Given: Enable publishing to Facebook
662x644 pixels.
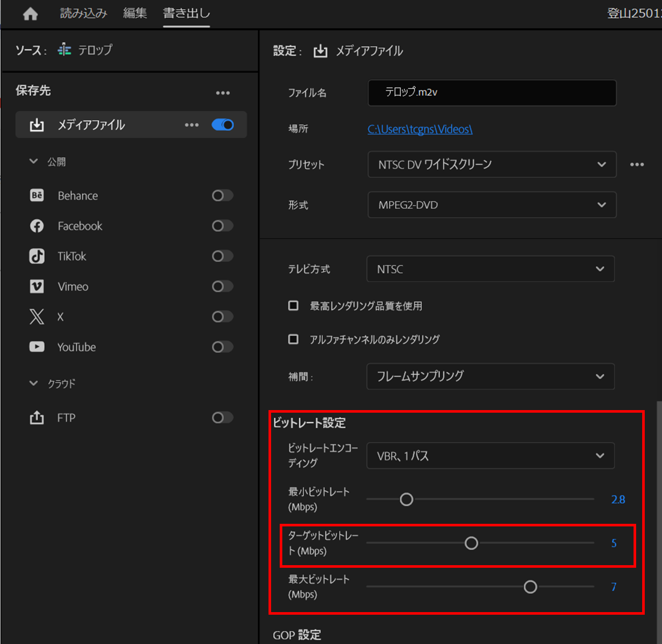Looking at the screenshot, I should 222,226.
